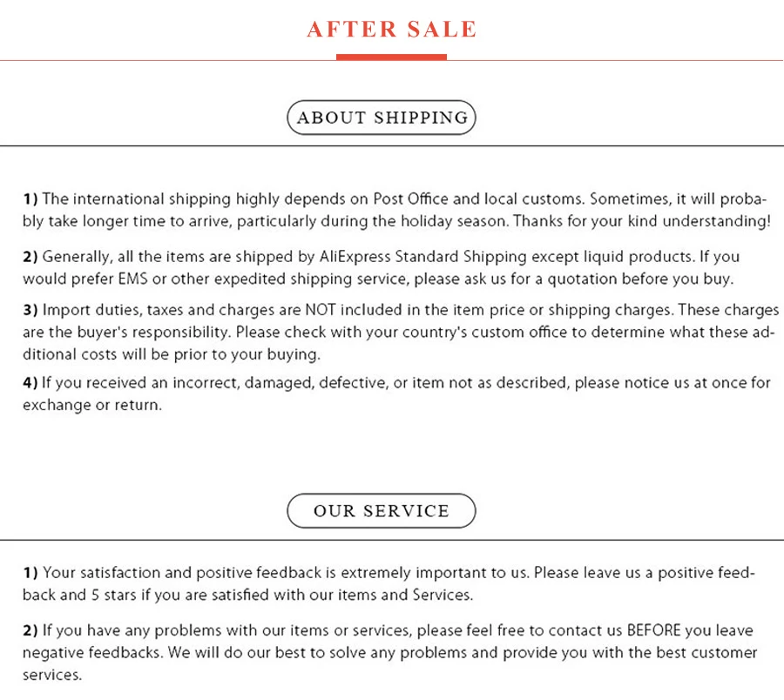Select shipping point 2 about AliExpress Standard Shipping
The image size is (784, 700).
point(381,267)
